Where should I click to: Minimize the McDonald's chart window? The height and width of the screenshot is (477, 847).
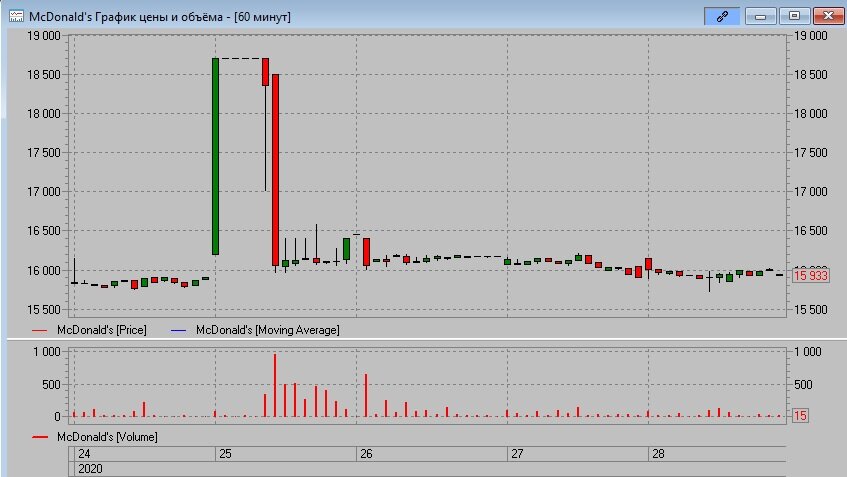[760, 16]
